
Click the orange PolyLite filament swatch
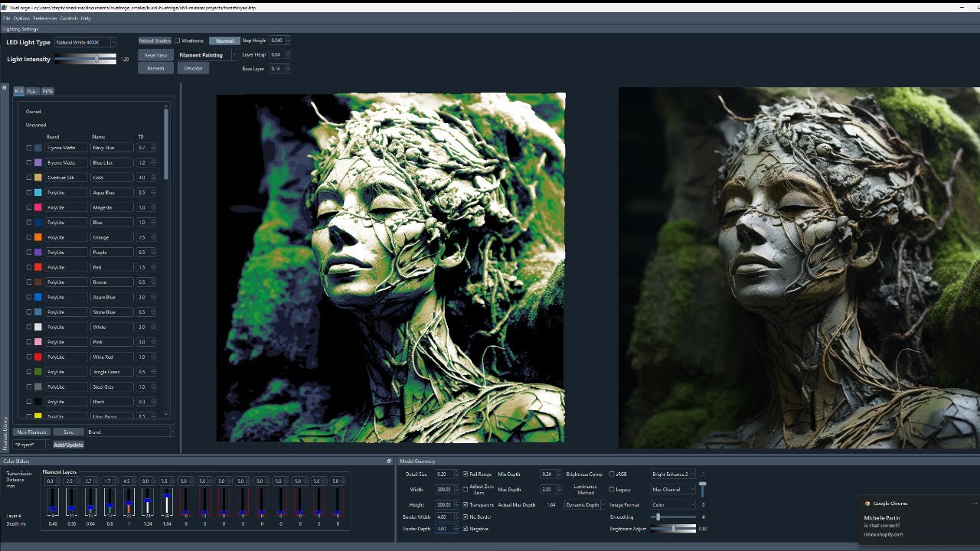click(38, 237)
